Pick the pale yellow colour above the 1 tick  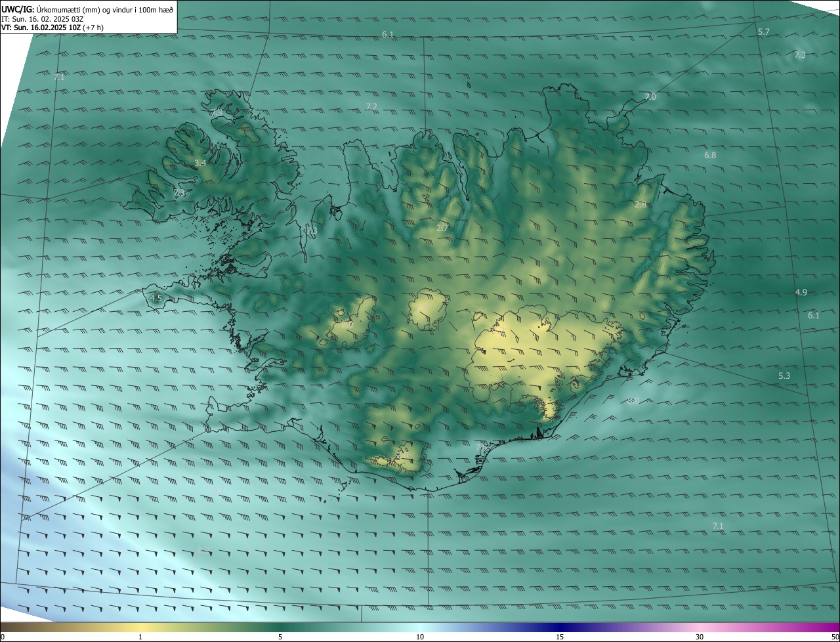click(x=140, y=627)
